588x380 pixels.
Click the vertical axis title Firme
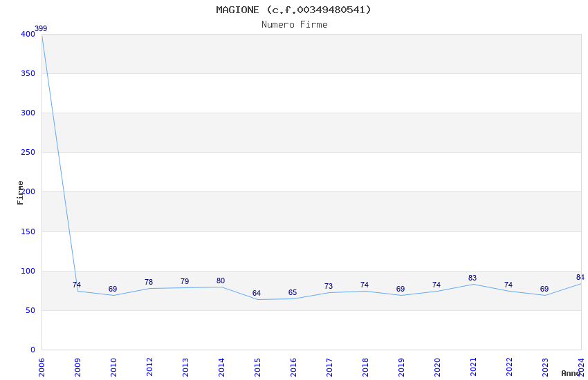(x=20, y=193)
